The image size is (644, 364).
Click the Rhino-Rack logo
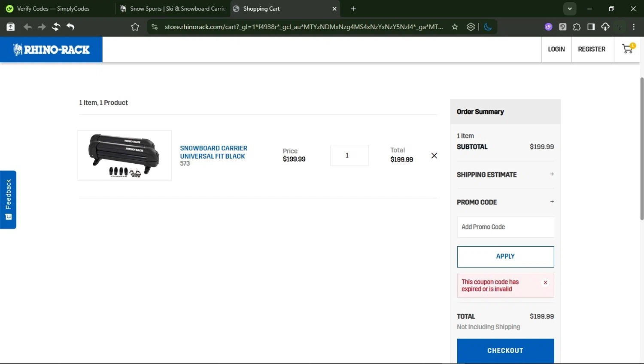[51, 49]
